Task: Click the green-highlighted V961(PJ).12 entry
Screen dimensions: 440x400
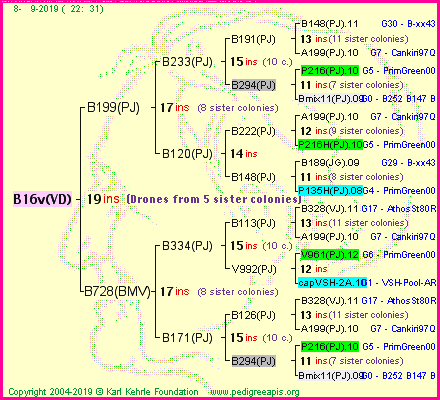Action: 330,255
